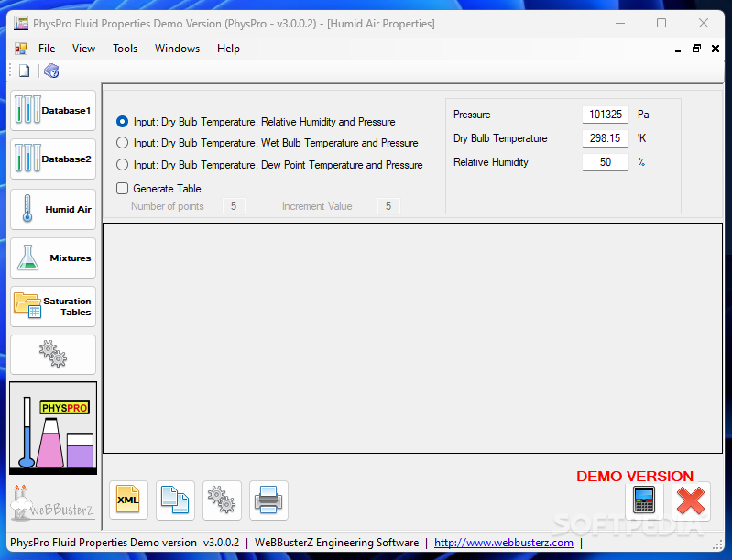Click the copy documents button
Image resolution: width=732 pixels, height=560 pixels.
[x=175, y=500]
